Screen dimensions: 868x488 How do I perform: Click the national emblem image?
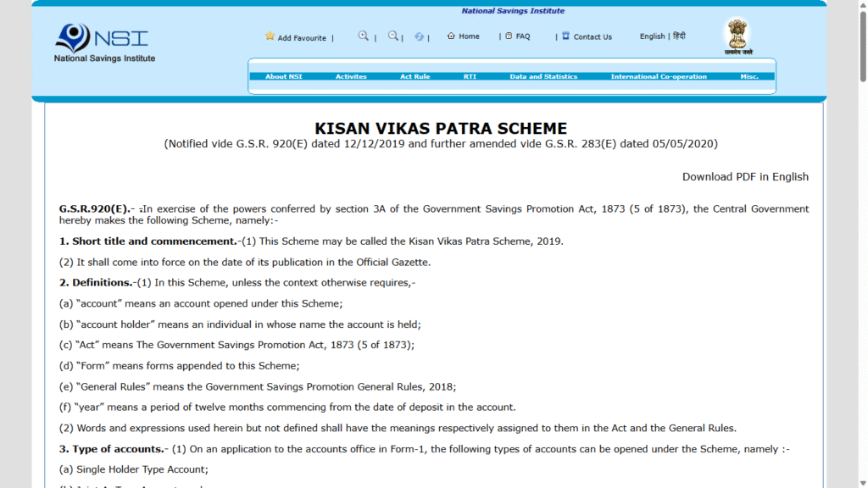737,36
